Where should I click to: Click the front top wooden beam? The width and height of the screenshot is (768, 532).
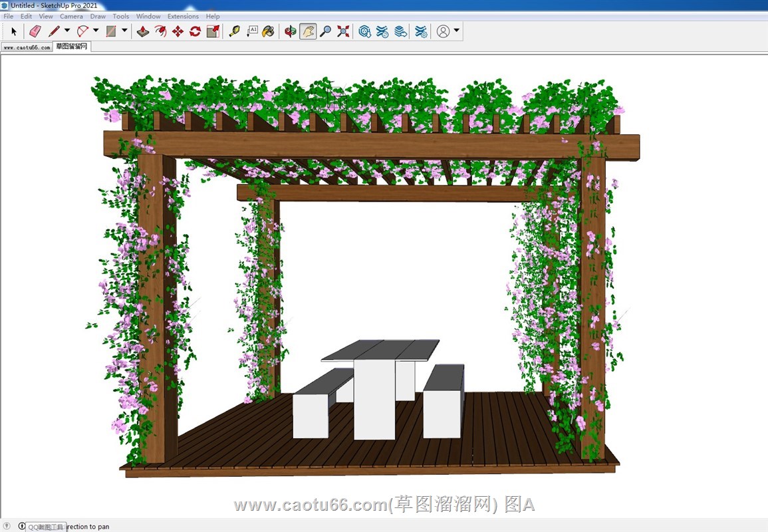pos(371,146)
